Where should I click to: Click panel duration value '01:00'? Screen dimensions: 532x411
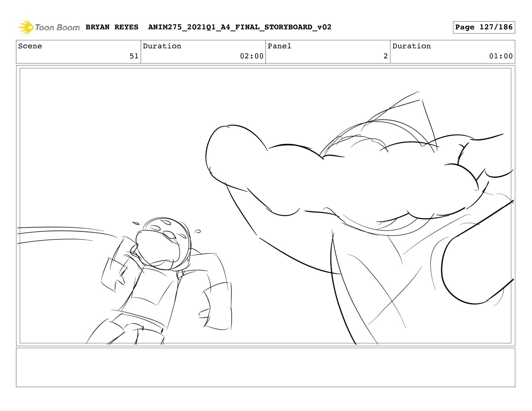point(501,56)
